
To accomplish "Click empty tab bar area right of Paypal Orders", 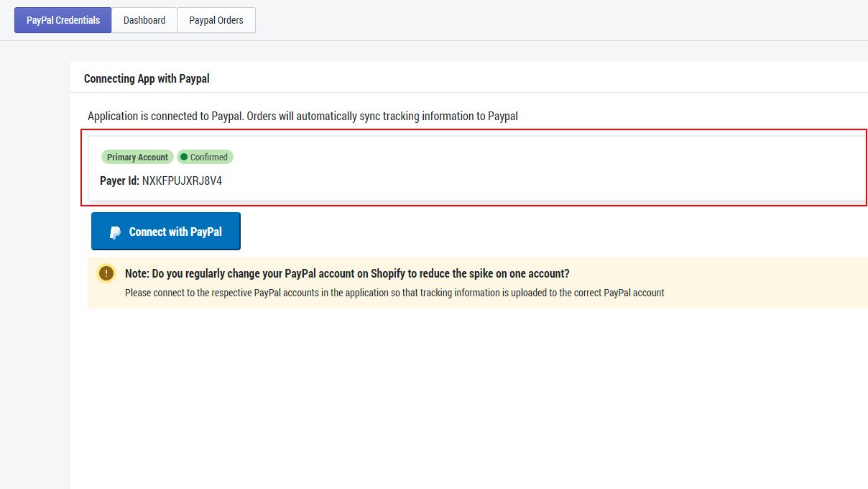I will [x=560, y=20].
